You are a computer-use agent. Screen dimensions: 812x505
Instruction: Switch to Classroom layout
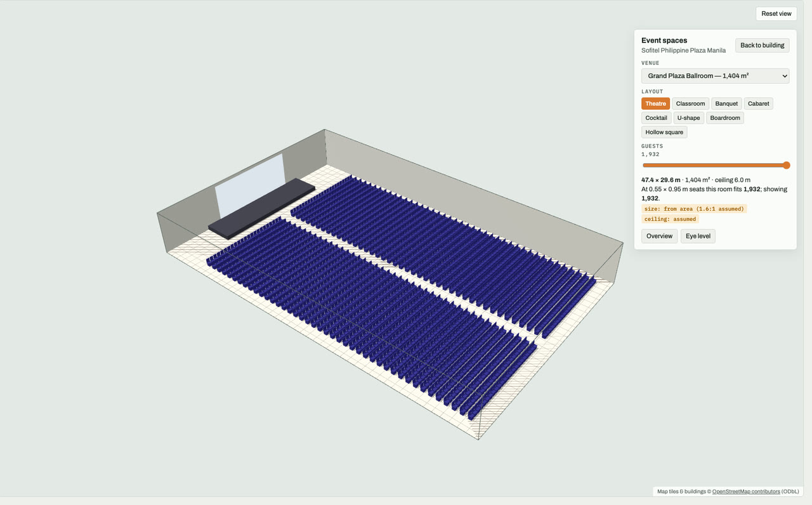(690, 103)
